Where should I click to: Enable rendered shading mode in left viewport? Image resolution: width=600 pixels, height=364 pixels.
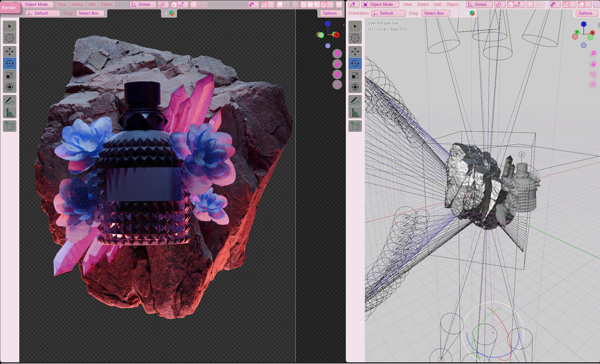tap(323, 4)
